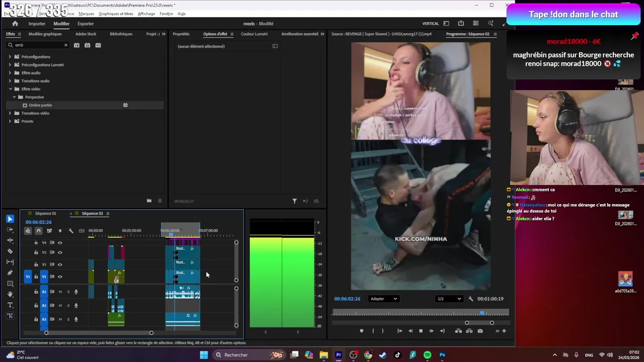Open the Affichage menu
The height and width of the screenshot is (362, 644).
click(x=146, y=14)
